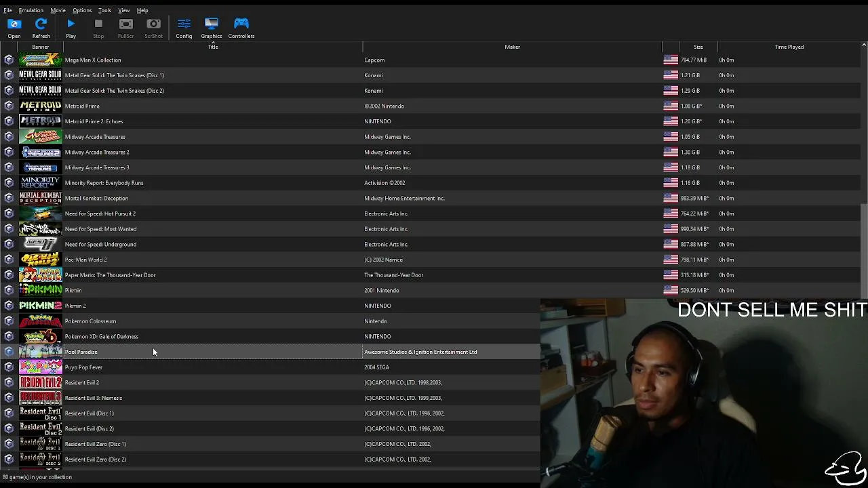Screen dimensions: 868x488
Task: Select the 'Need for Speed: Hot Pursuit 2' title
Action: coord(100,213)
